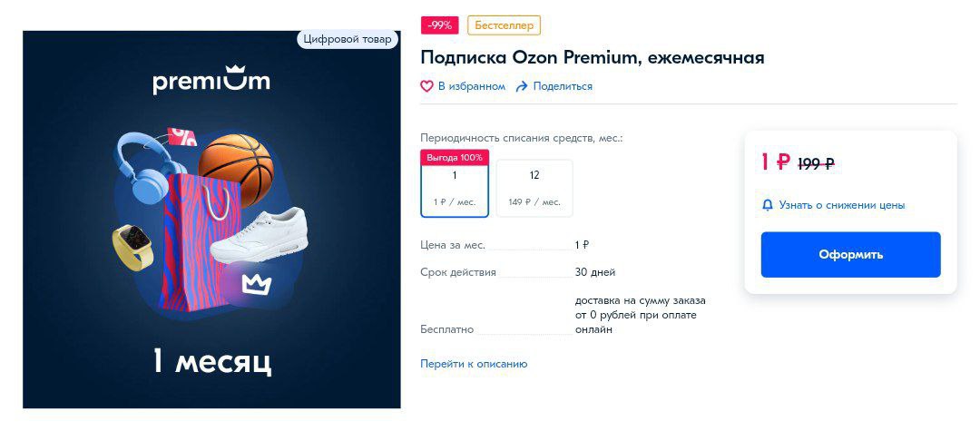The height and width of the screenshot is (431, 980).
Task: Click the Оформить button
Action: click(x=850, y=254)
